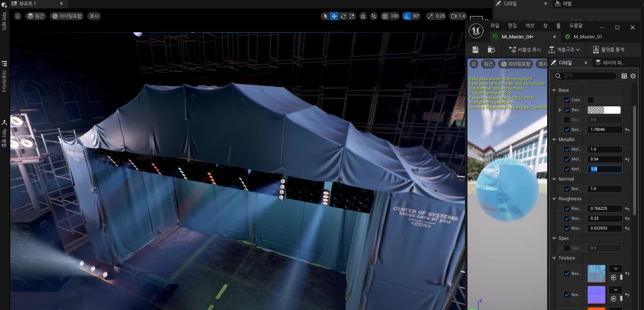The width and height of the screenshot is (644, 310).
Task: Toggle surface snapping icon in main viewport
Action: click(x=374, y=16)
